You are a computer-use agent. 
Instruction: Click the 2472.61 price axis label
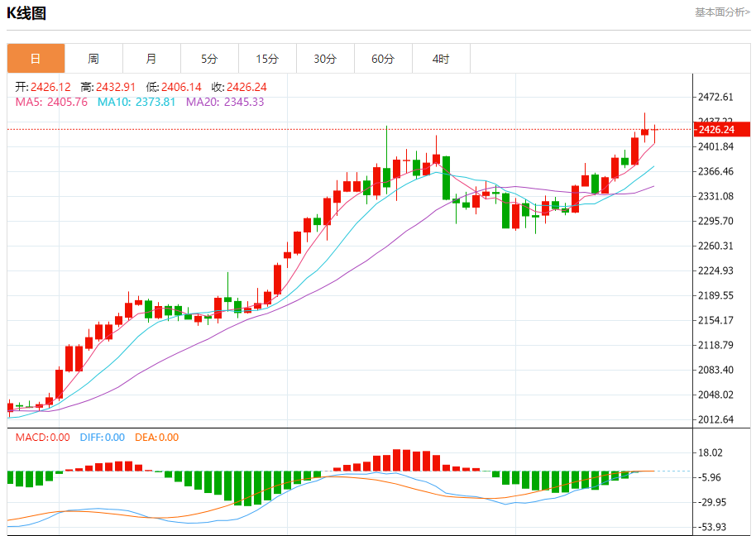point(716,98)
